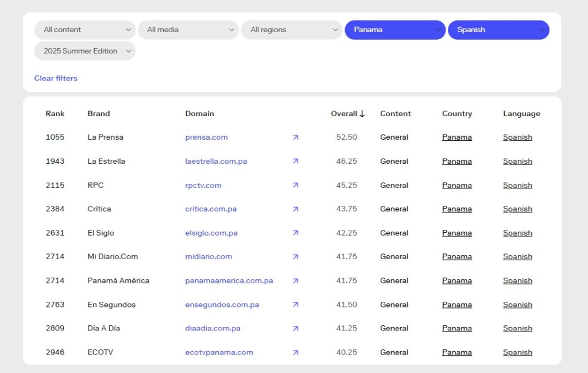
Task: Click rank number 1943
Action: pyautogui.click(x=55, y=161)
